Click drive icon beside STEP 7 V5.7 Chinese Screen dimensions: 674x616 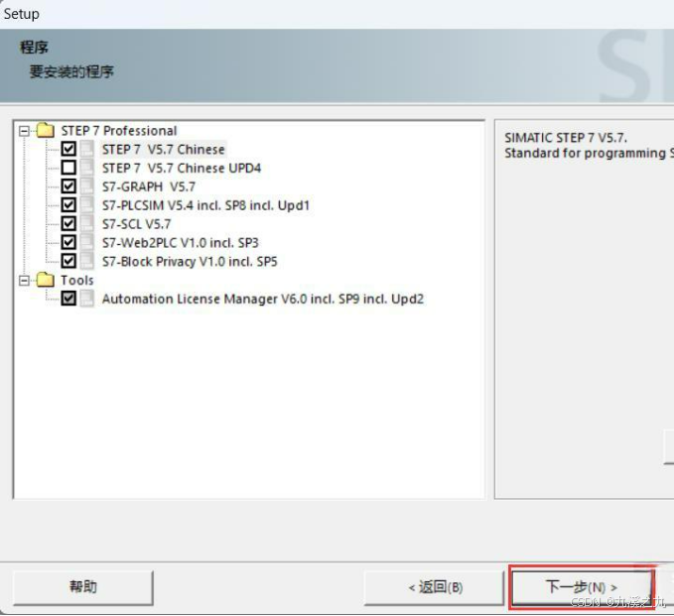[x=86, y=149]
